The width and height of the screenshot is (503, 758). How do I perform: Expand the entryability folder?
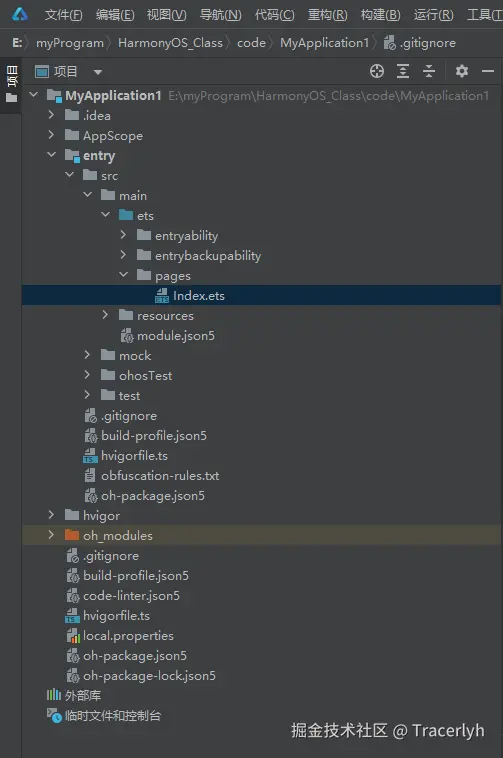coord(123,235)
